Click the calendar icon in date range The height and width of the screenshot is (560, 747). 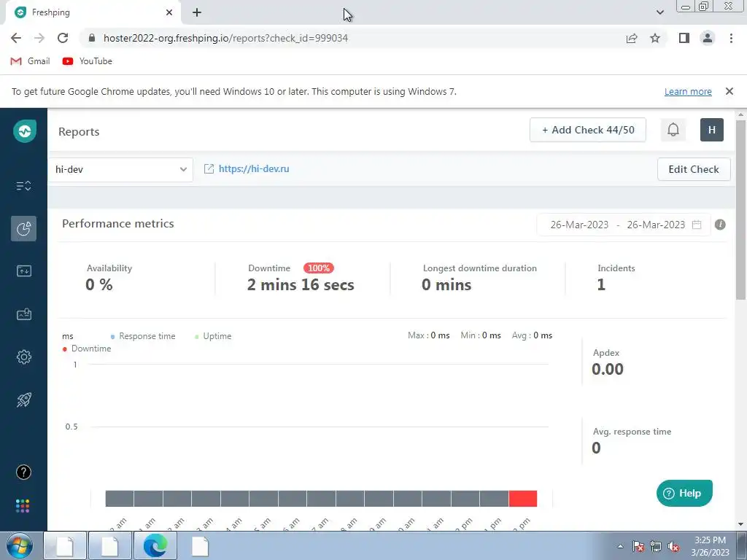click(697, 225)
